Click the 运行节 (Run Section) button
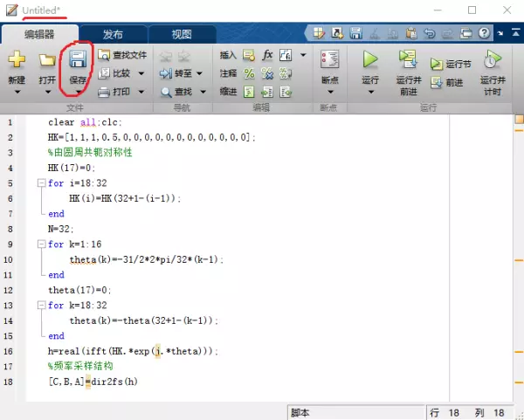This screenshot has height=420, width=524. [452, 64]
